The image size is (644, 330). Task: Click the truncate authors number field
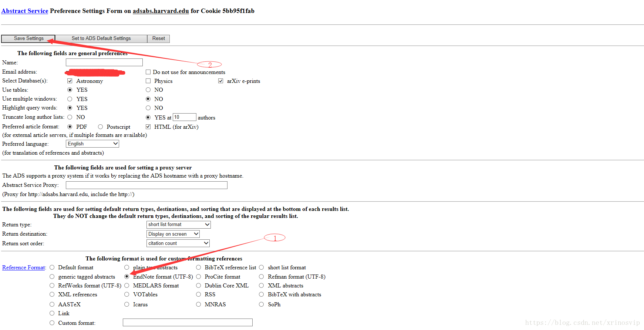(185, 117)
